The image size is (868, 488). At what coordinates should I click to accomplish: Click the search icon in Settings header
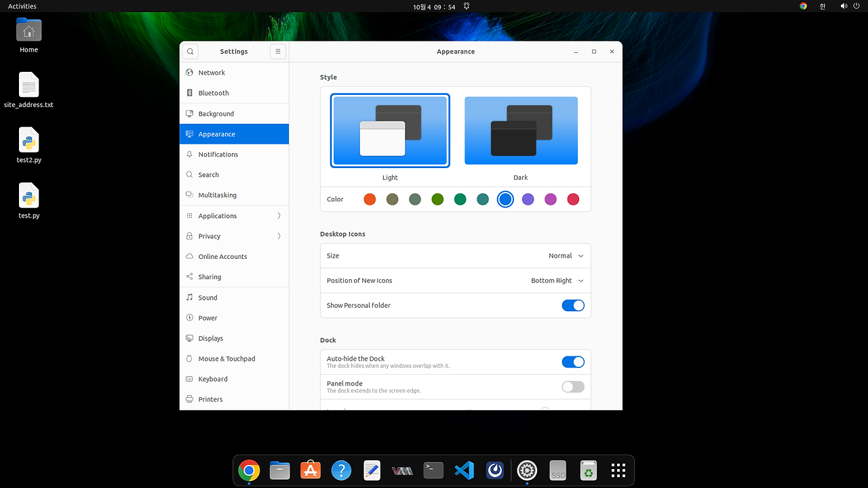191,52
